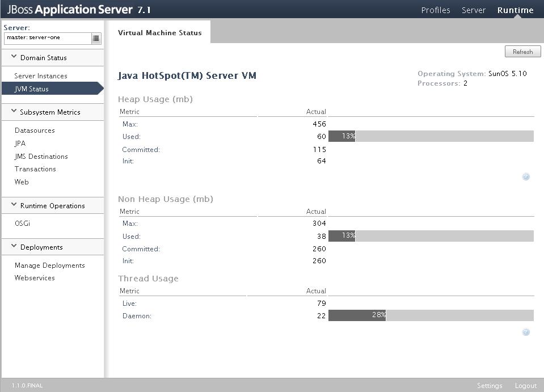Click the Heap Usage Metric column header
This screenshot has width=544, height=392.
[129, 112]
